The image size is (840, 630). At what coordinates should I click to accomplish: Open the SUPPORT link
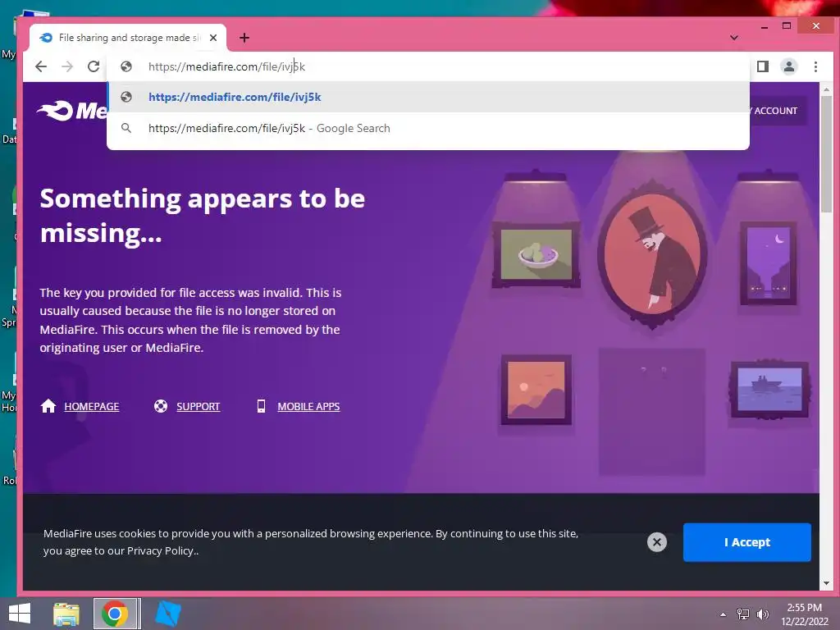199,407
